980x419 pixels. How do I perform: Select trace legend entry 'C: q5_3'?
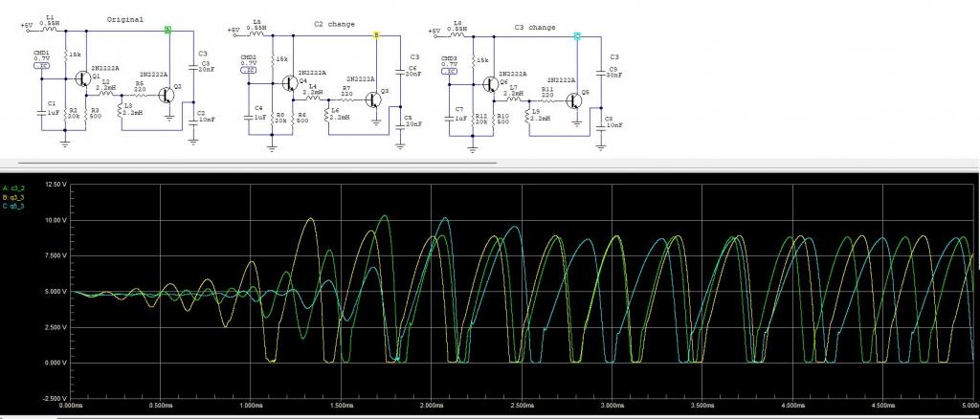pos(13,206)
